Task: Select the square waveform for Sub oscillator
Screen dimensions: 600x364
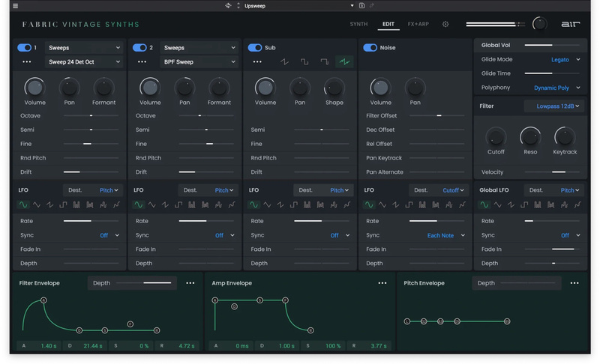Action: pyautogui.click(x=304, y=61)
